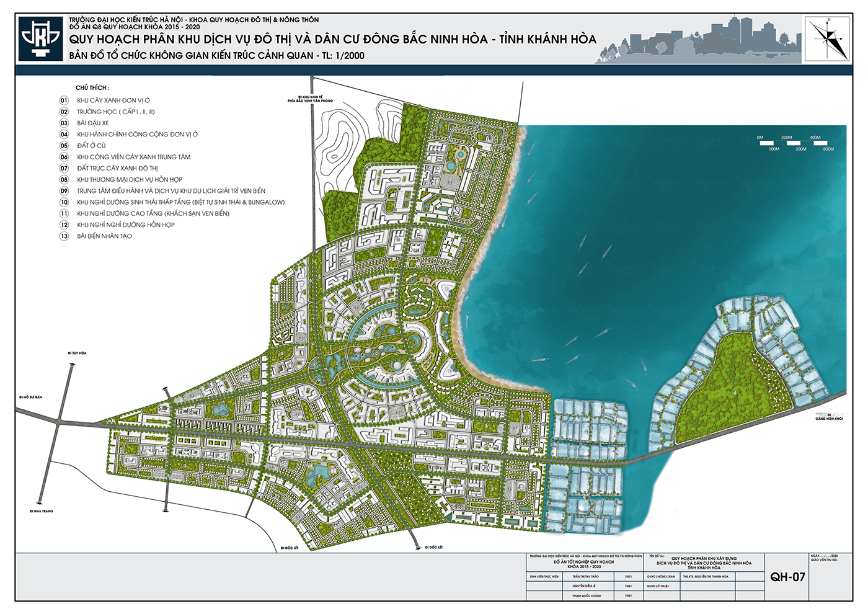The height and width of the screenshot is (614, 868).
Task: Click title block text 'QUY HOẠCH PHÂN KHU XÂY DỰNG'
Action: (704, 558)
